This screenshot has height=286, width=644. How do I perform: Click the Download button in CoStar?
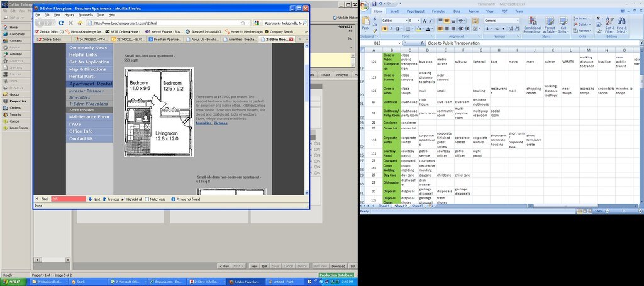(x=338, y=266)
